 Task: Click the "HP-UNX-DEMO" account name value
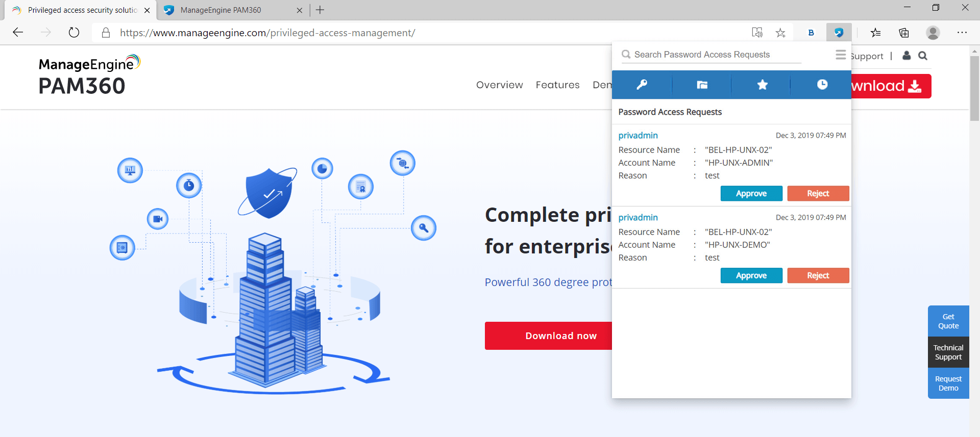[737, 245]
